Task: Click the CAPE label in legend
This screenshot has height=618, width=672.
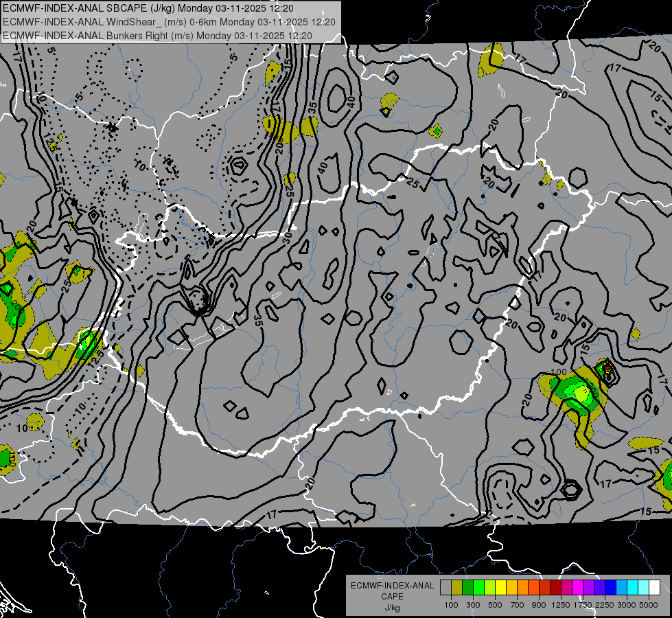Action: [x=392, y=597]
